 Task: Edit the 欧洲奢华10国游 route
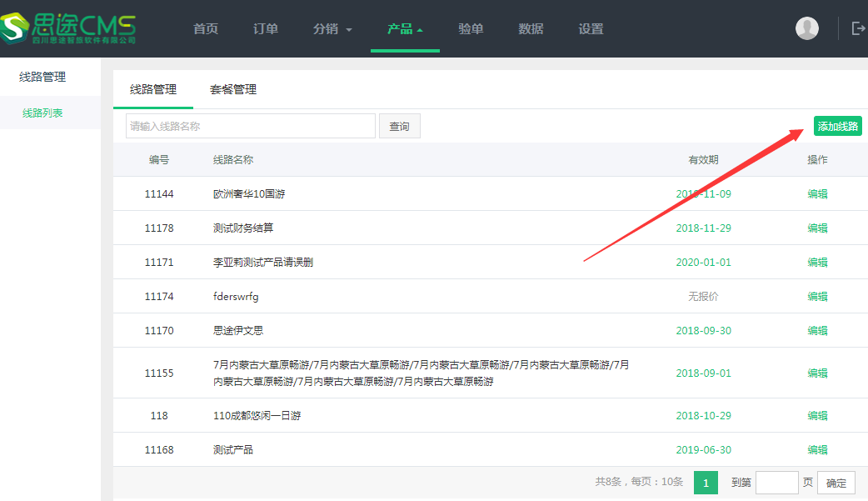pos(817,194)
